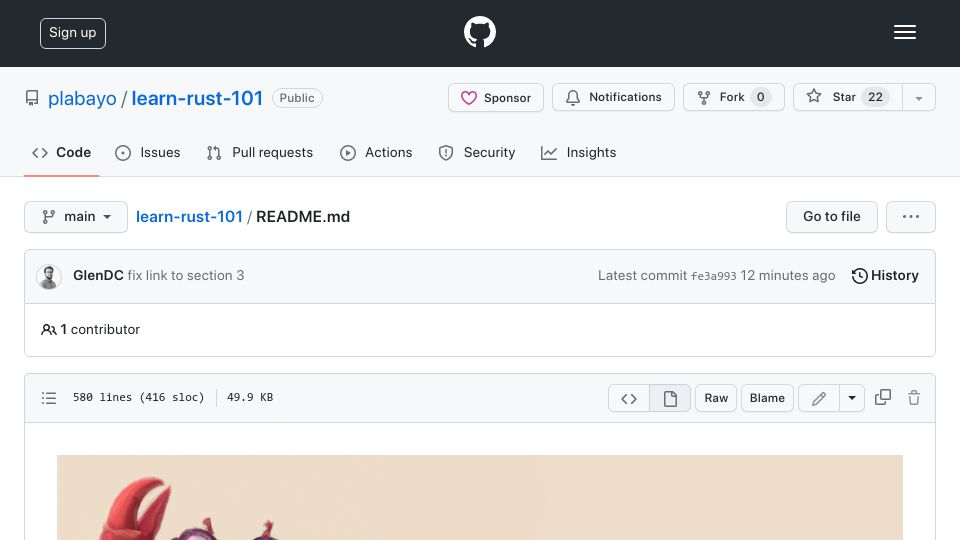
Task: Expand the star lists dropdown arrow
Action: tap(918, 98)
